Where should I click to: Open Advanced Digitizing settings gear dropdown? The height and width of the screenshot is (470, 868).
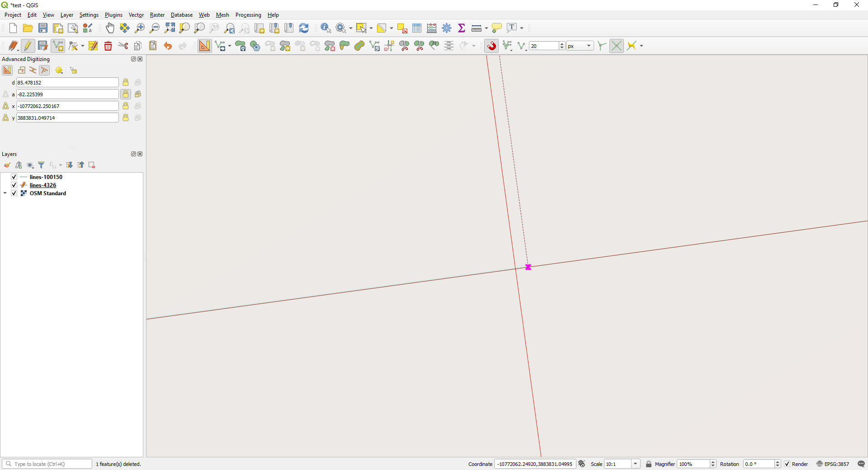[x=59, y=70]
